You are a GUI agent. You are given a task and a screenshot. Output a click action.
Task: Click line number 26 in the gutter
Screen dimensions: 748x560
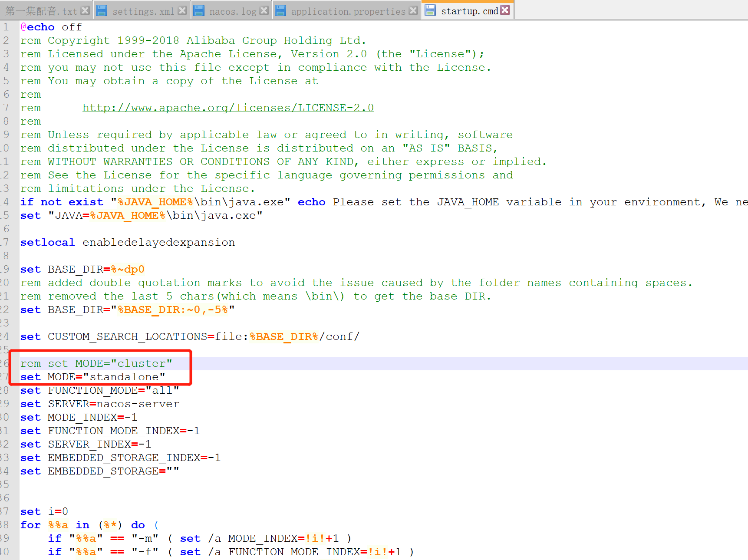coord(6,363)
